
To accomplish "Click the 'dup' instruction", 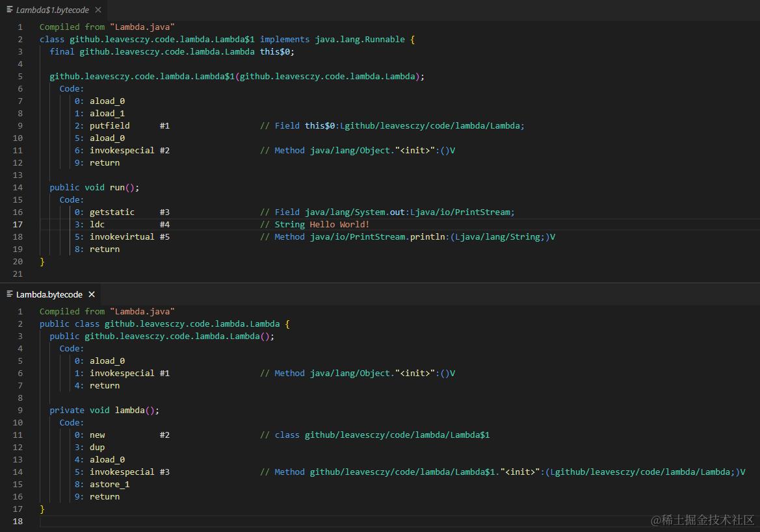I will [x=97, y=447].
